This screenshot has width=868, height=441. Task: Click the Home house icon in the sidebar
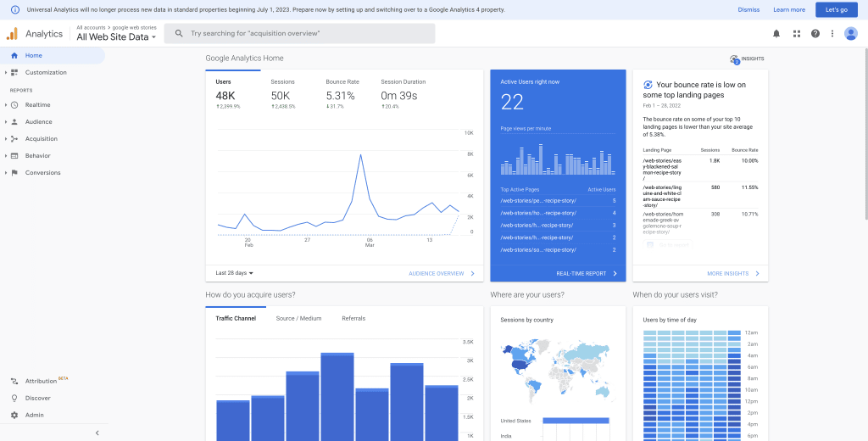[x=14, y=55]
